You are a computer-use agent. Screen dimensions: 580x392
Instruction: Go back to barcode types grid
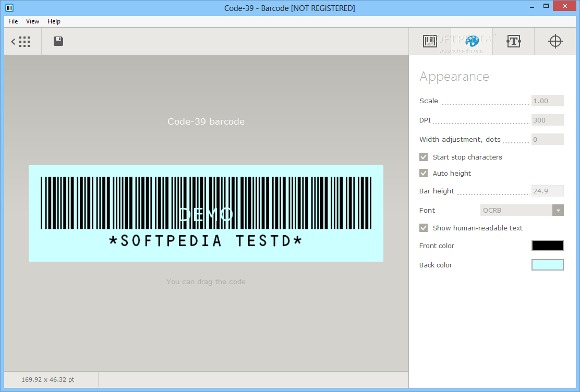coord(21,41)
